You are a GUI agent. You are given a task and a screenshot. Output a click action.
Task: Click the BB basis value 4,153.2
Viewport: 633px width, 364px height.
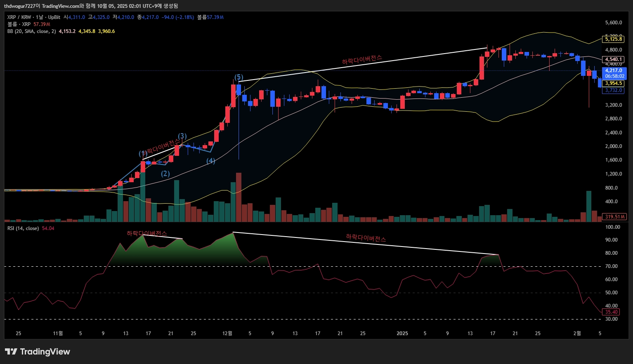(67, 31)
